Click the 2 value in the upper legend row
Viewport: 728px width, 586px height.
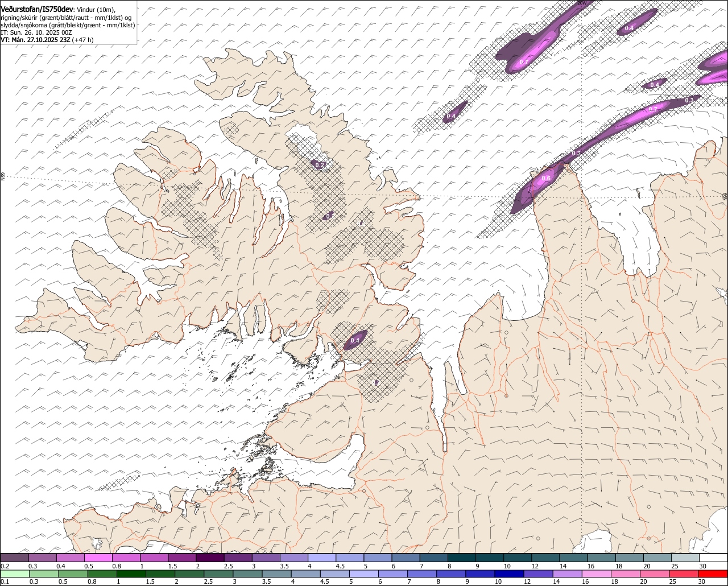click(x=197, y=566)
